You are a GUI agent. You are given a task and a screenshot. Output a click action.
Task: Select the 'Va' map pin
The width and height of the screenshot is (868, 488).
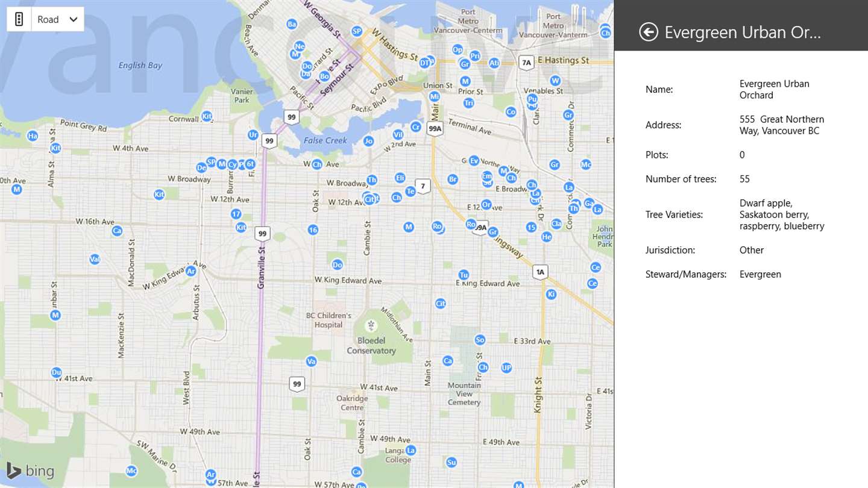[x=311, y=361]
